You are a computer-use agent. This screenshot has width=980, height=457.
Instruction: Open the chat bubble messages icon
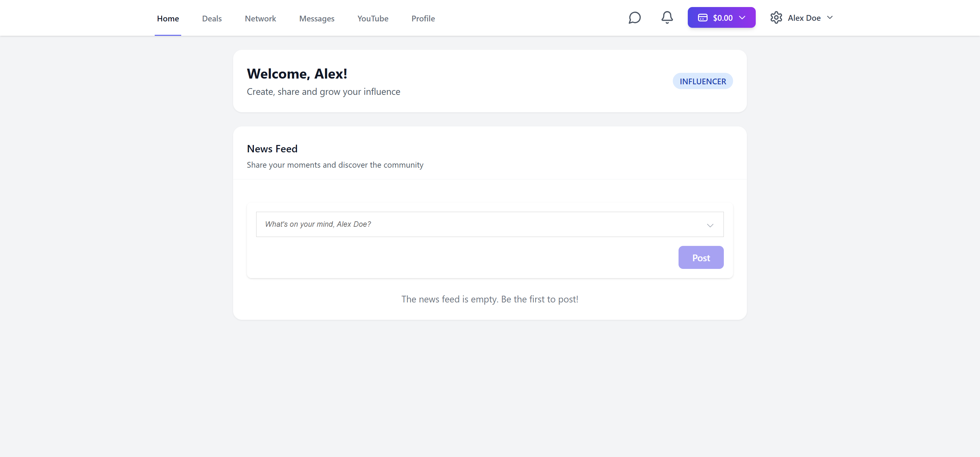[635, 18]
